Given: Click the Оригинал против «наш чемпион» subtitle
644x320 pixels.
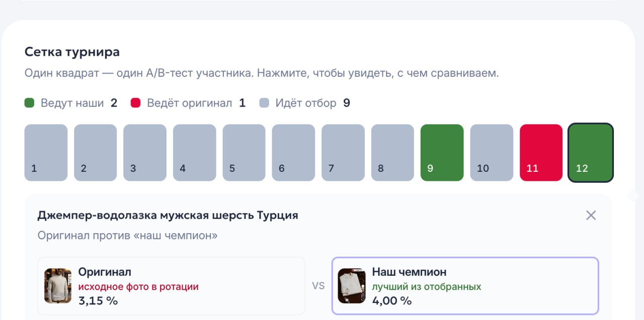Looking at the screenshot, I should point(127,235).
